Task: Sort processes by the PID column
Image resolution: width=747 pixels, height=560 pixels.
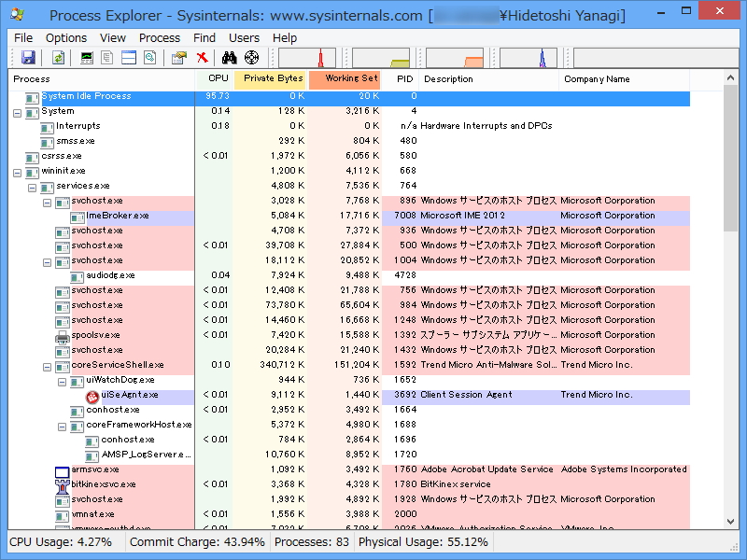Action: (404, 79)
